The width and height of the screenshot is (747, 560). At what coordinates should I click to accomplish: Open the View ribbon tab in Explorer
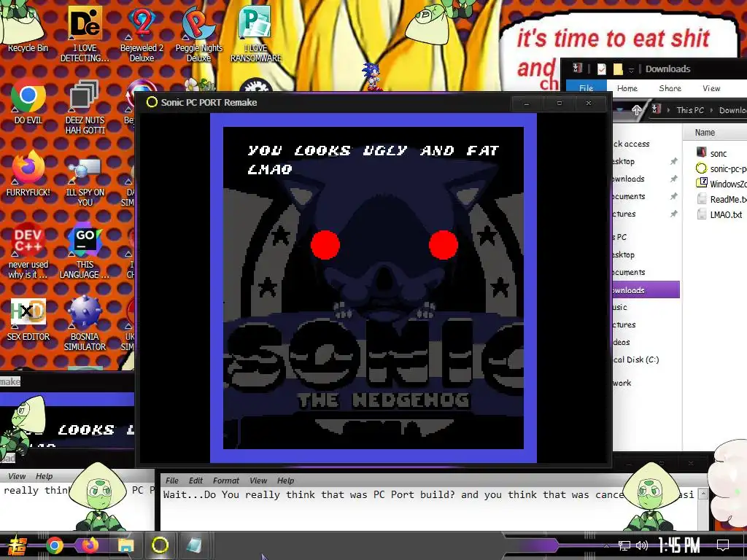coord(711,88)
